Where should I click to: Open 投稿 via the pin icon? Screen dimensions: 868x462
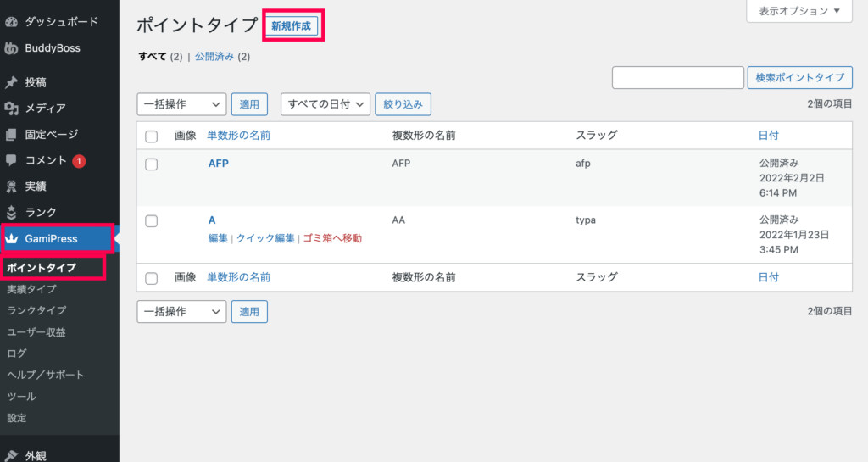(11, 82)
